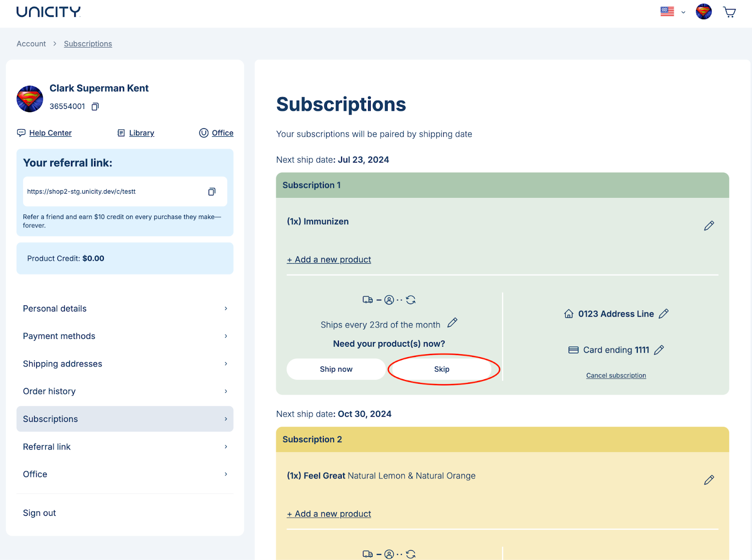Expand chevron beside Referral link
This screenshot has width=752, height=560.
pyautogui.click(x=226, y=447)
